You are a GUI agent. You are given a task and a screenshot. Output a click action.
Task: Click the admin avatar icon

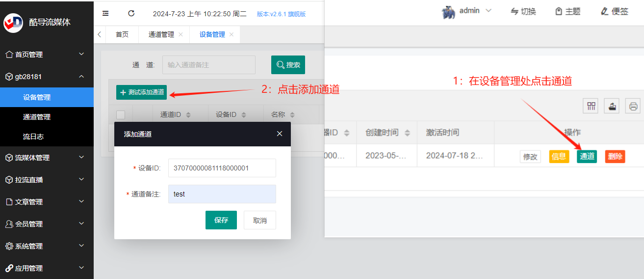point(449,12)
